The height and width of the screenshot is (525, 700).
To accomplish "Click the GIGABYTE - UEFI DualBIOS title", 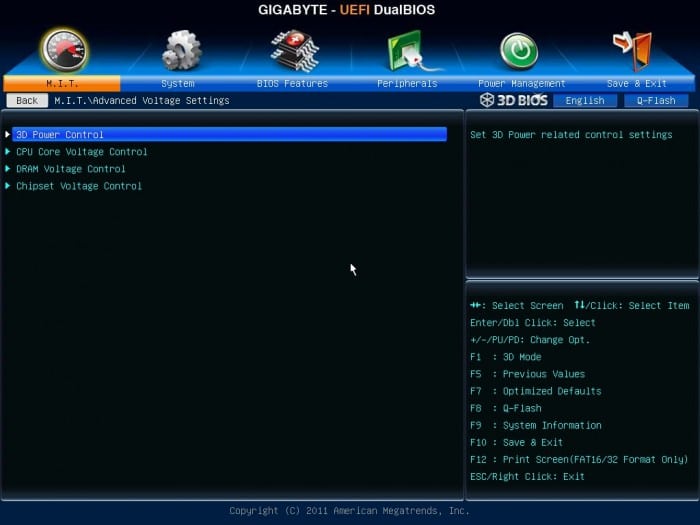I will [346, 10].
